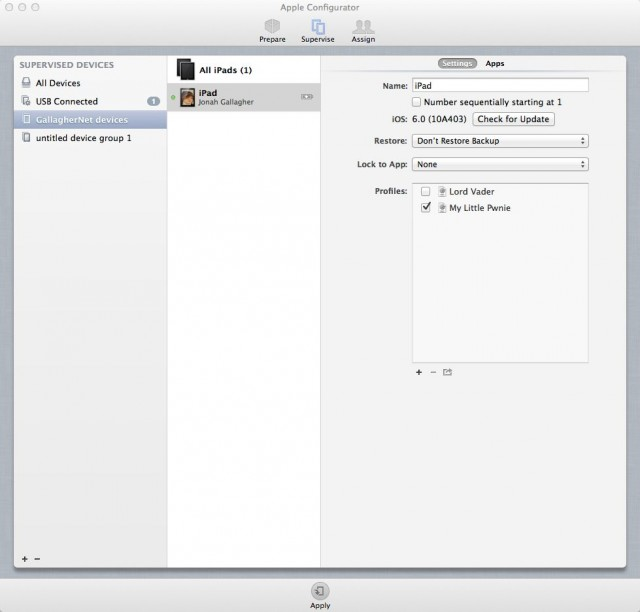Screen dimensions: 640x612
Task: Enable Number sequentially starting at 1
Action: 416,102
